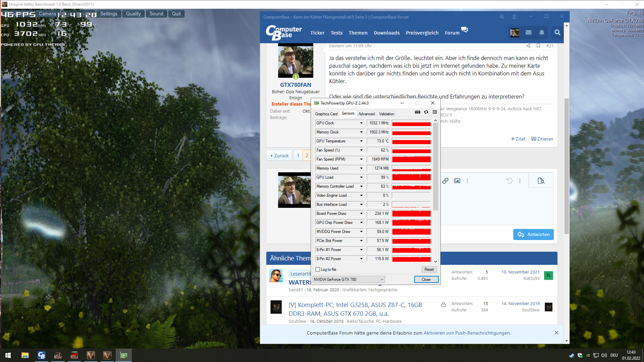This screenshot has height=362, width=644.
Task: Click insert image icon in reply editor
Action: 457,181
